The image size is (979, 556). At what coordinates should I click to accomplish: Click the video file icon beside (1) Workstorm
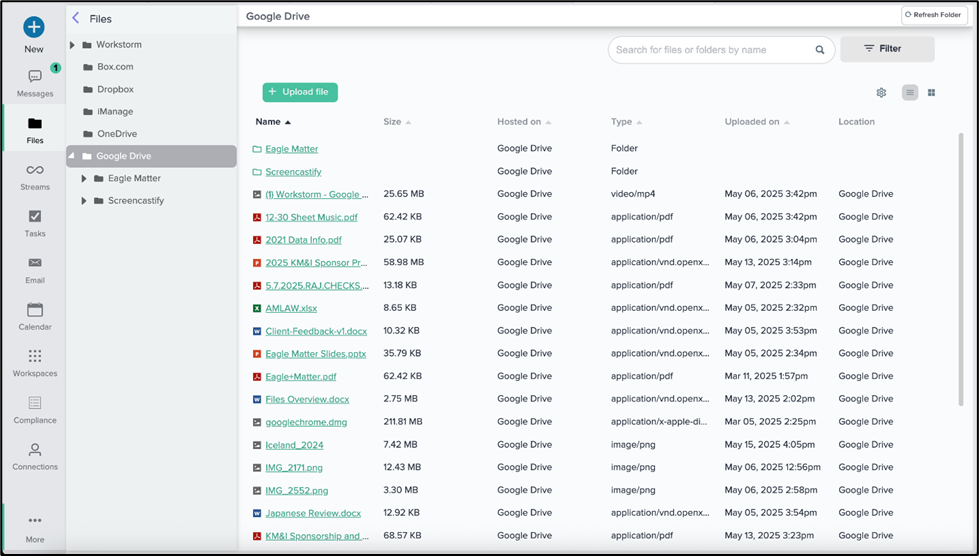[x=257, y=194]
